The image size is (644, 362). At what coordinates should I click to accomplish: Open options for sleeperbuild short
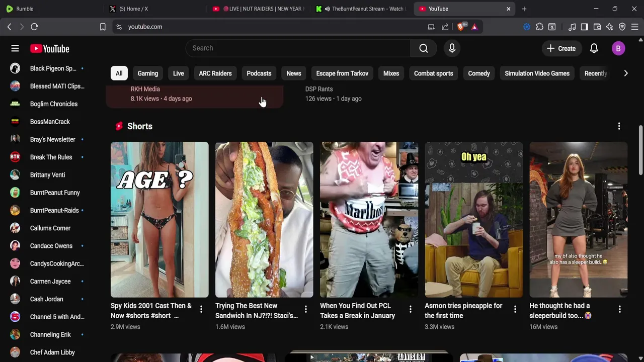(619, 309)
